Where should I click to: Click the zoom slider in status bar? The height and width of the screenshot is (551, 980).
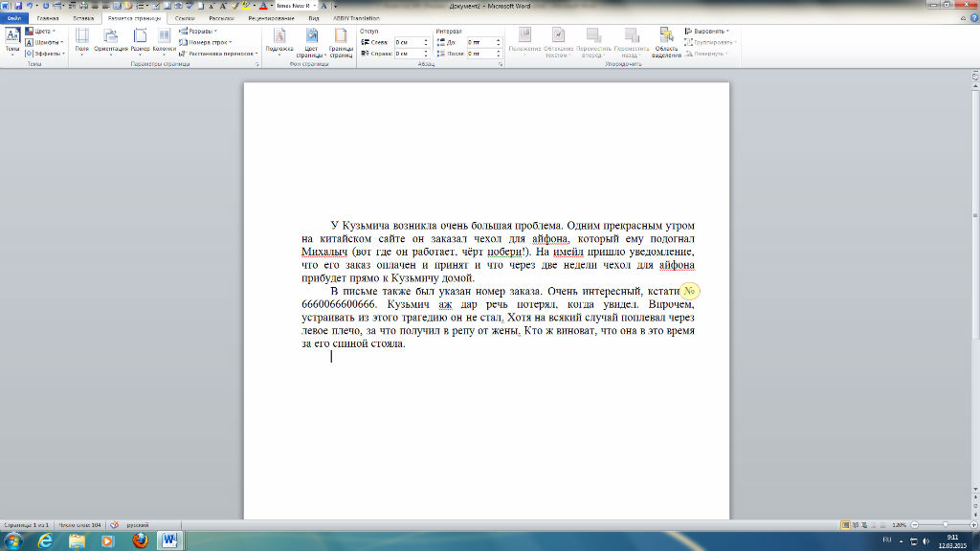click(x=945, y=525)
